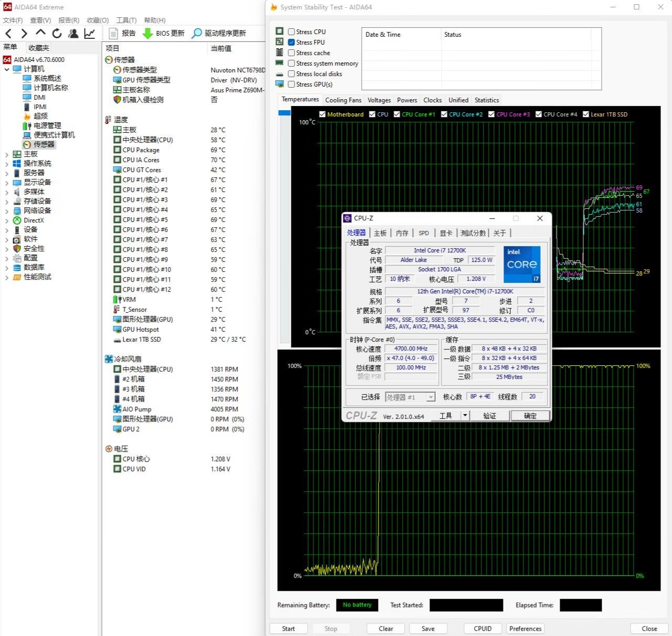The height and width of the screenshot is (636, 672).
Task: Toggle the CPU Core #1 graph checkbox
Action: pyautogui.click(x=397, y=114)
